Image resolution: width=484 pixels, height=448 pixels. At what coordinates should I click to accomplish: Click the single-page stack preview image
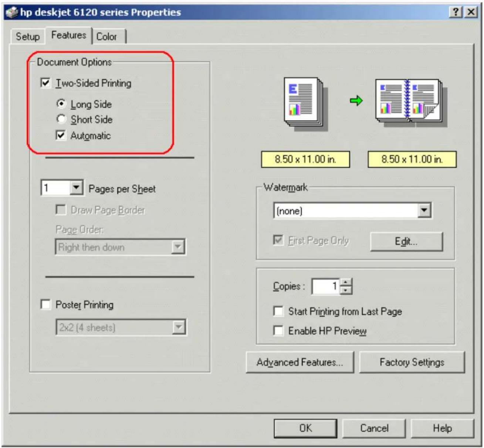[306, 103]
